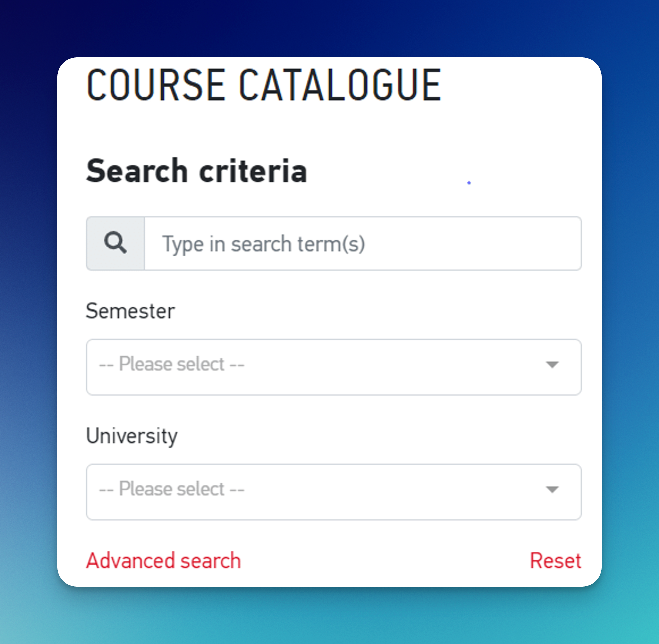Focus the 'Type in search term(s)' field
The width and height of the screenshot is (659, 644).
click(363, 243)
